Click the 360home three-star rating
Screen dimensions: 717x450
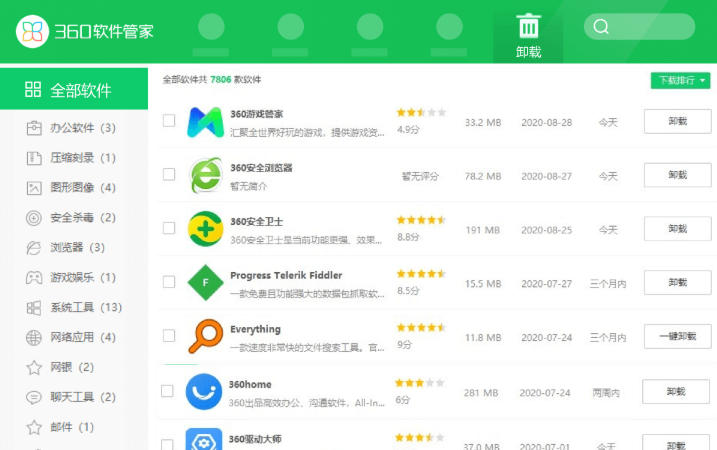point(420,383)
